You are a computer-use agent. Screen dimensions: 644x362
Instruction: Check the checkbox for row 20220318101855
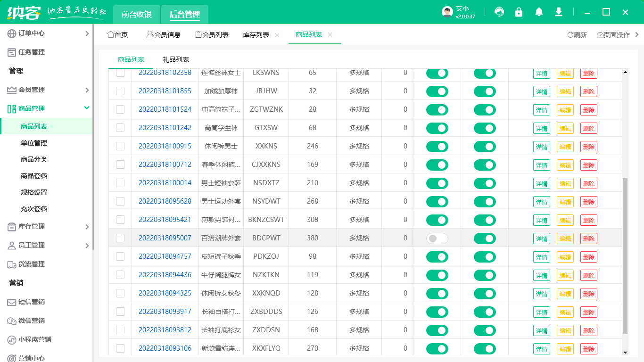[x=120, y=91]
